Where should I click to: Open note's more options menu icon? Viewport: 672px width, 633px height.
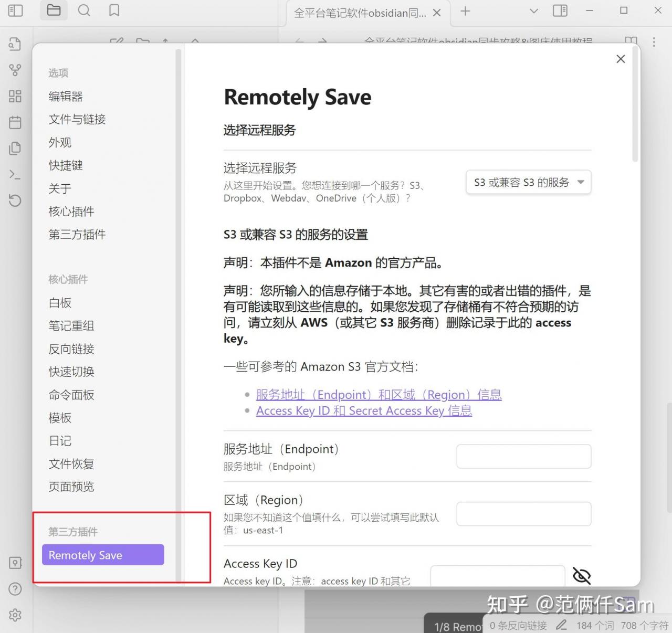[x=654, y=42]
